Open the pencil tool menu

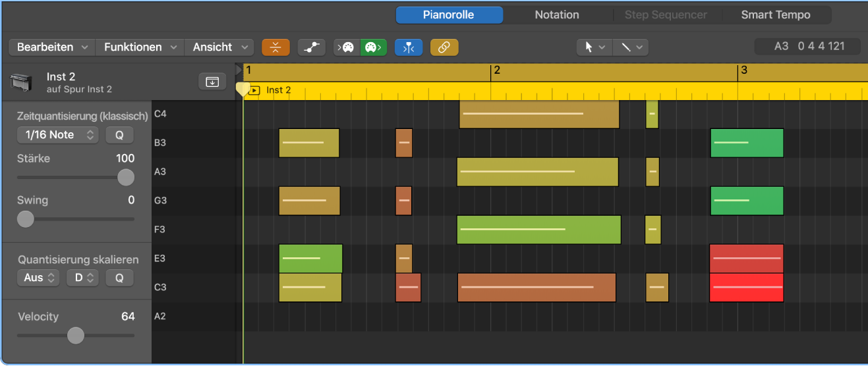(631, 47)
